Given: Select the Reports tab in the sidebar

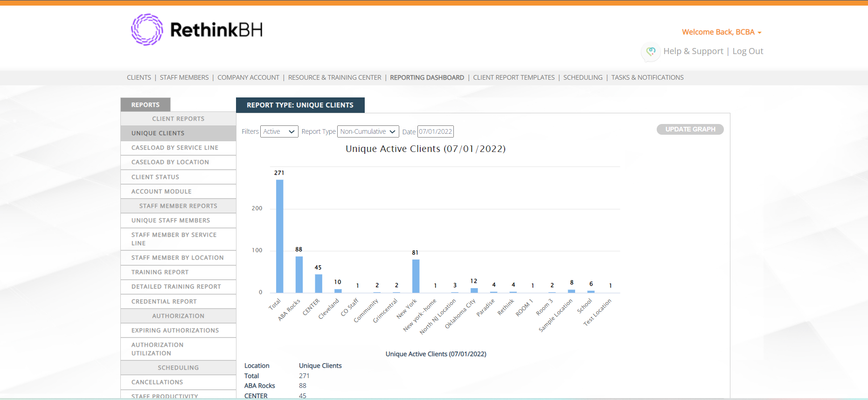Looking at the screenshot, I should tap(146, 105).
